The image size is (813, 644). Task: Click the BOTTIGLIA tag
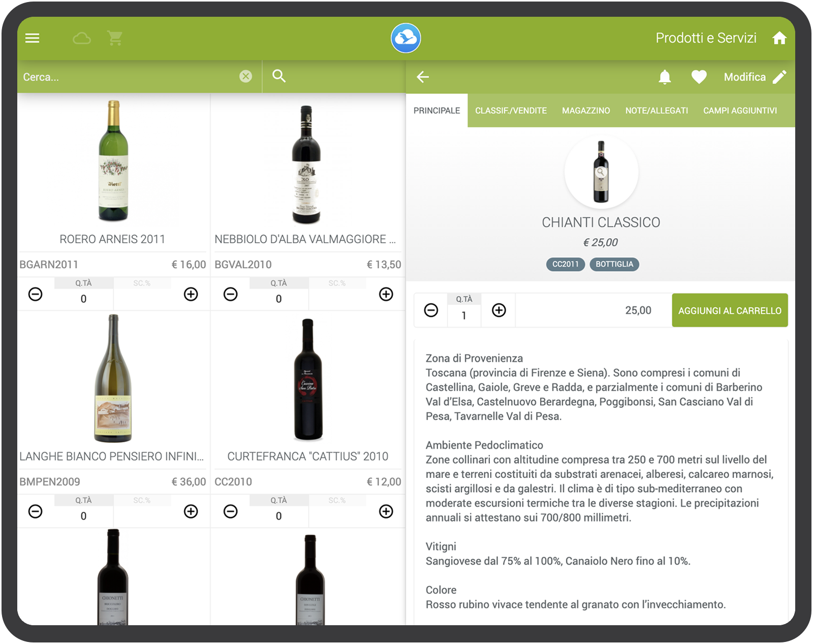[x=614, y=264]
